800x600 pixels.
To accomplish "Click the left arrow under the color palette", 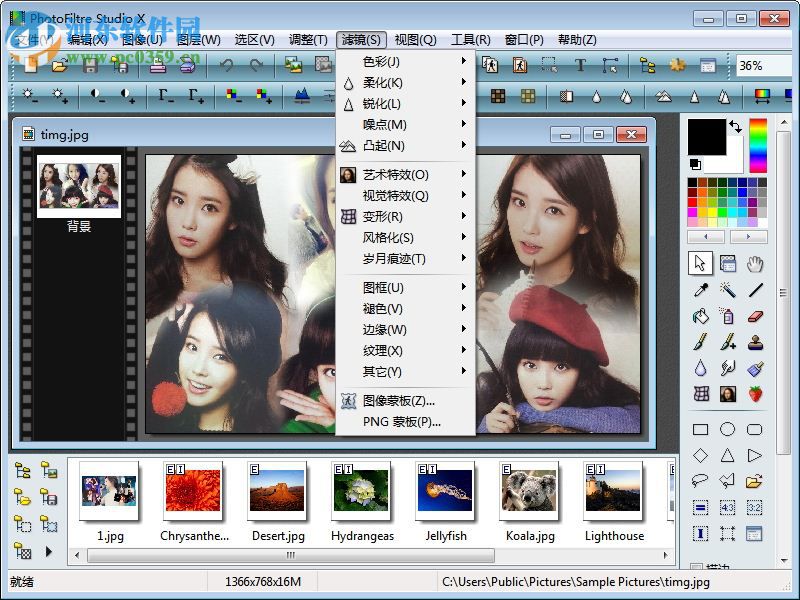I will point(705,237).
